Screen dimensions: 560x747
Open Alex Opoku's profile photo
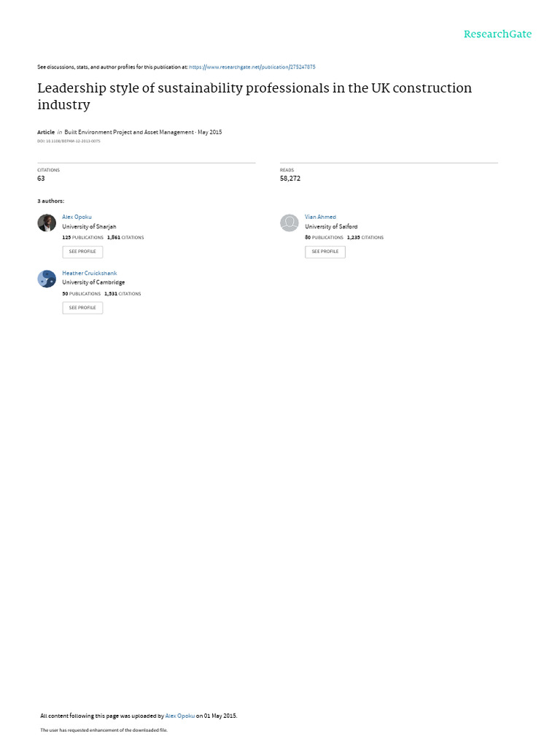[x=47, y=222]
